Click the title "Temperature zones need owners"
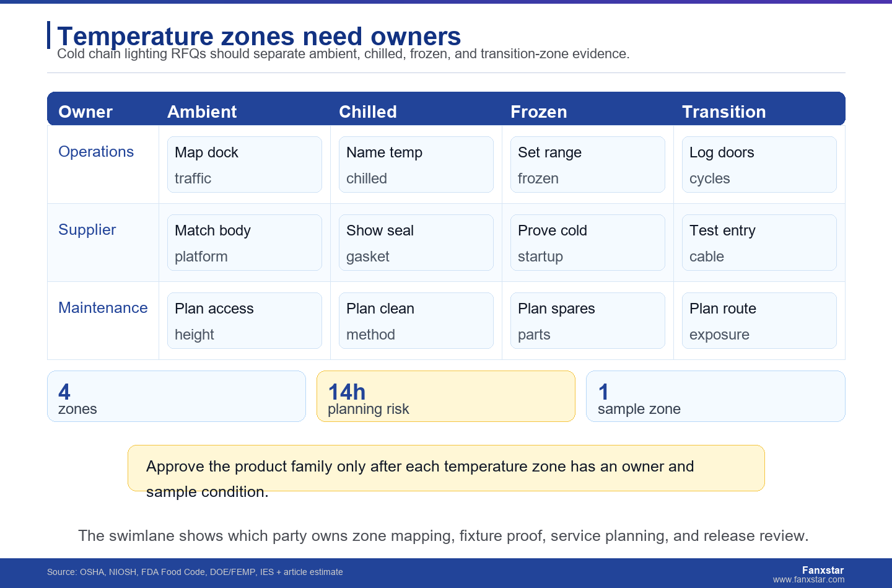The height and width of the screenshot is (588, 892). (x=259, y=37)
